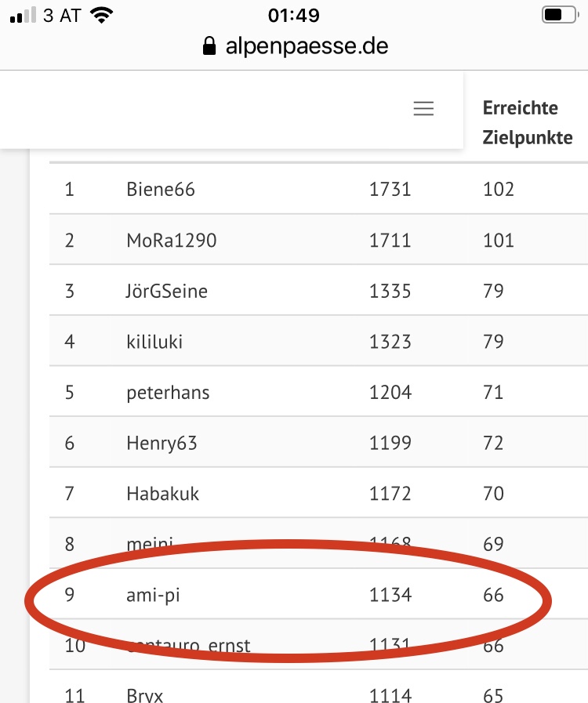The width and height of the screenshot is (588, 703).
Task: Sort by Erreichte Zielpunkte column header
Action: [x=527, y=123]
